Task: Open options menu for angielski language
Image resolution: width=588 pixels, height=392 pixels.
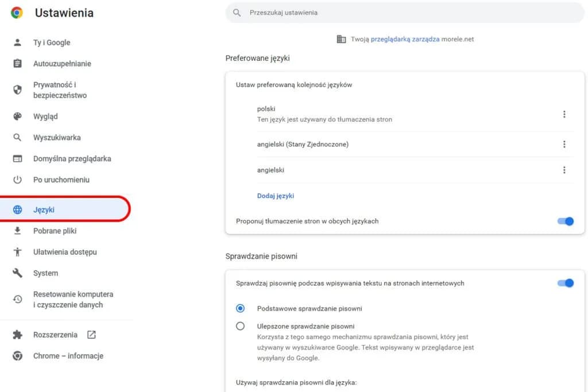Action: pos(564,170)
